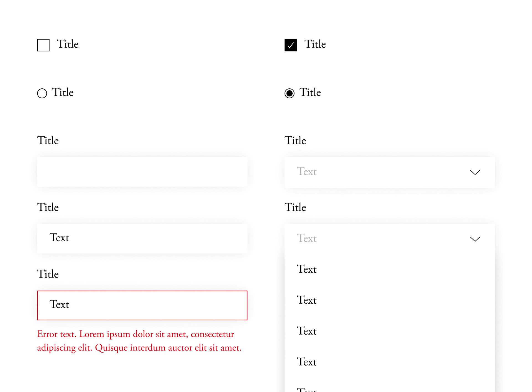Pick the fourth Text option in the dropdown list
This screenshot has height=392, width=532.
(x=307, y=362)
